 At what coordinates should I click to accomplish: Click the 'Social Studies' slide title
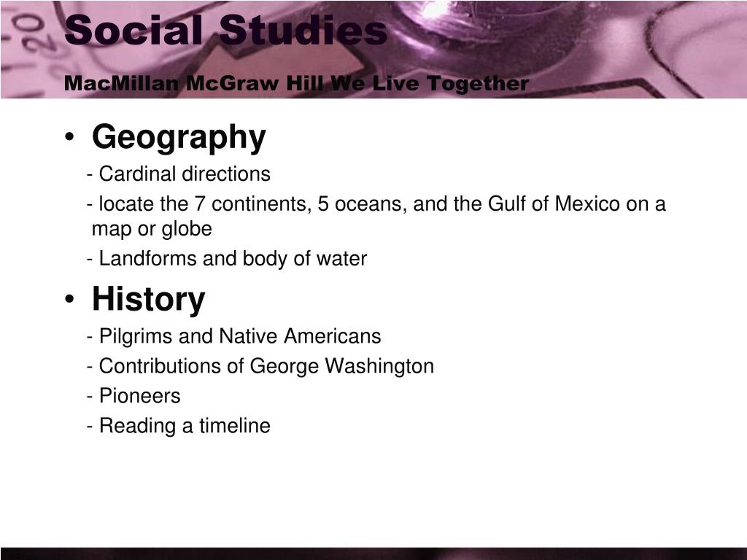pyautogui.click(x=226, y=29)
